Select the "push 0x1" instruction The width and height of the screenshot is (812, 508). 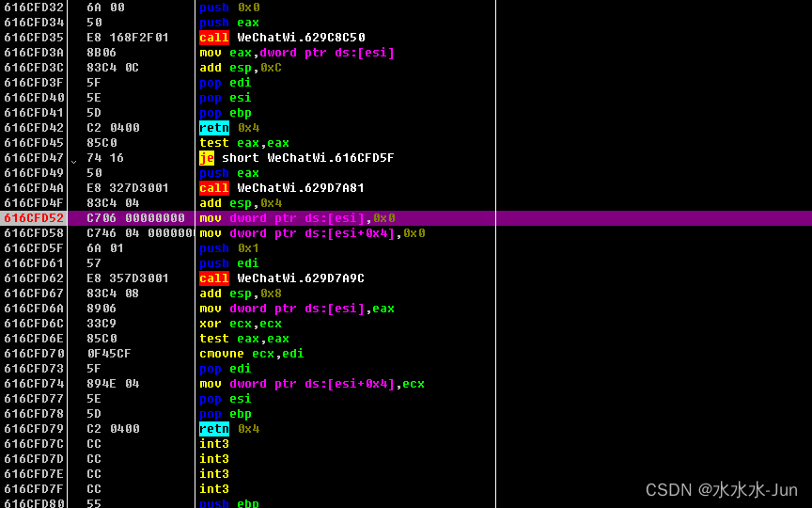229,247
